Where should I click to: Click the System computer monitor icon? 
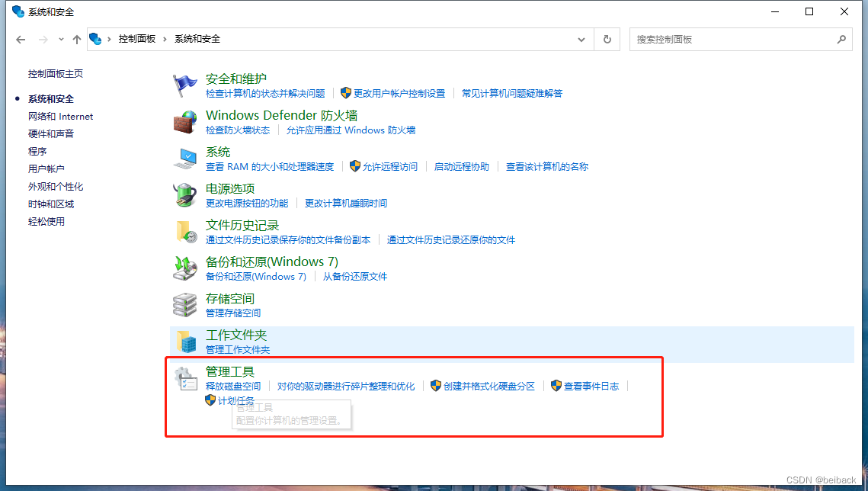[x=185, y=159]
